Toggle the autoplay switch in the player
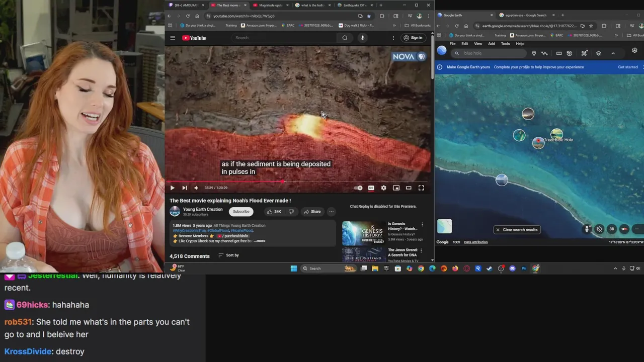 [x=358, y=188]
